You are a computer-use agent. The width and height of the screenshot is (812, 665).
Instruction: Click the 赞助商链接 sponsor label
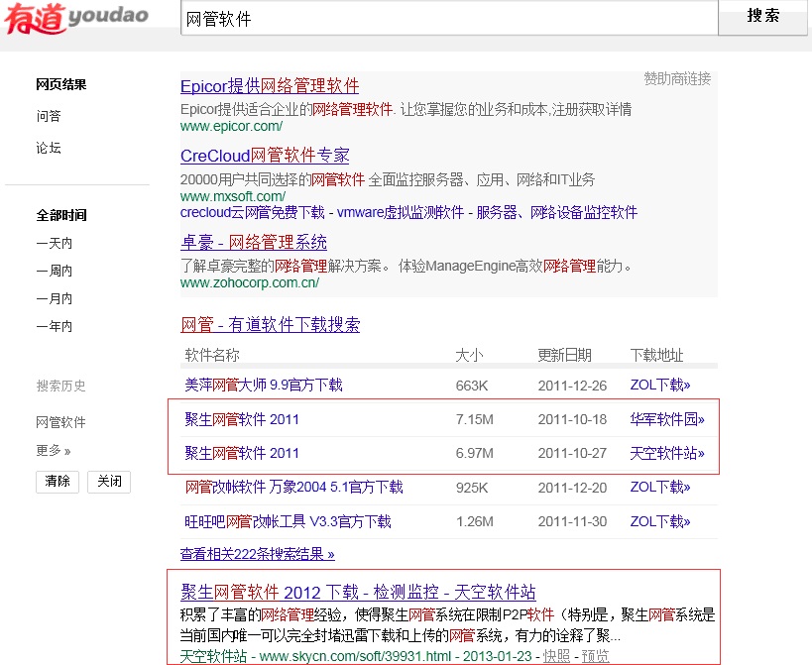(677, 78)
